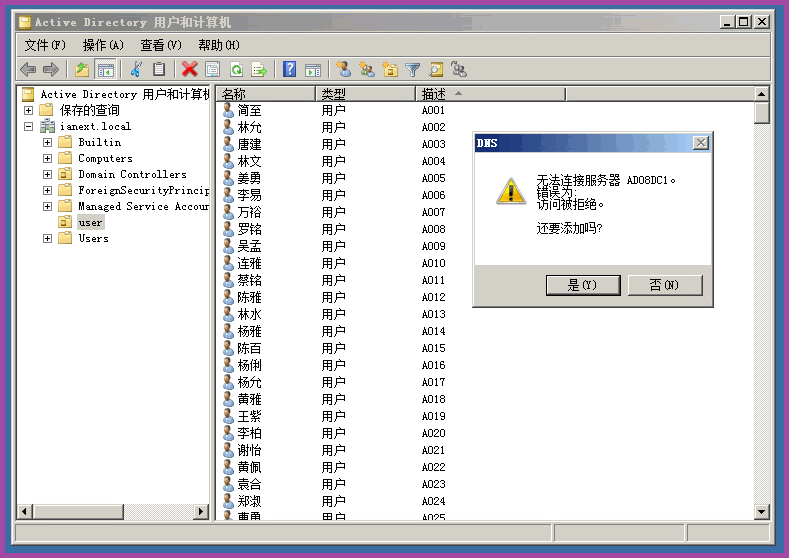Viewport: 789px width, 558px height.
Task: Select the user row 杨雅
Action: pos(249,331)
